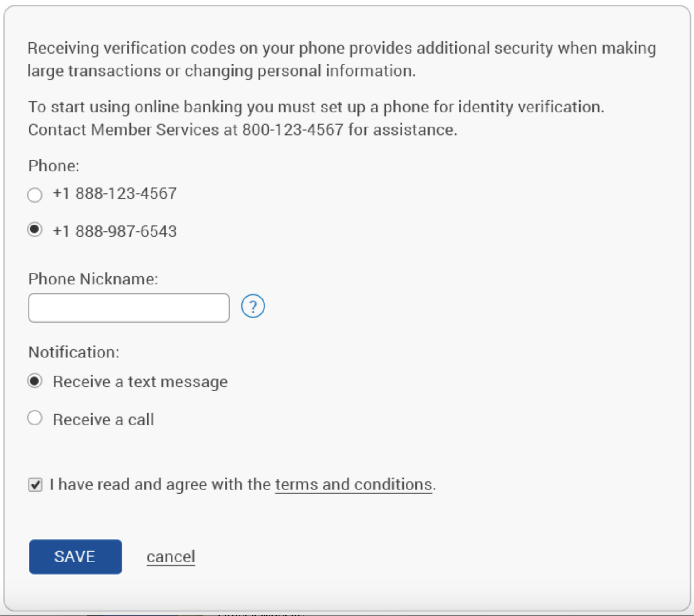Toggle the 'I have read and agree' checkbox
694x616 pixels.
click(36, 484)
